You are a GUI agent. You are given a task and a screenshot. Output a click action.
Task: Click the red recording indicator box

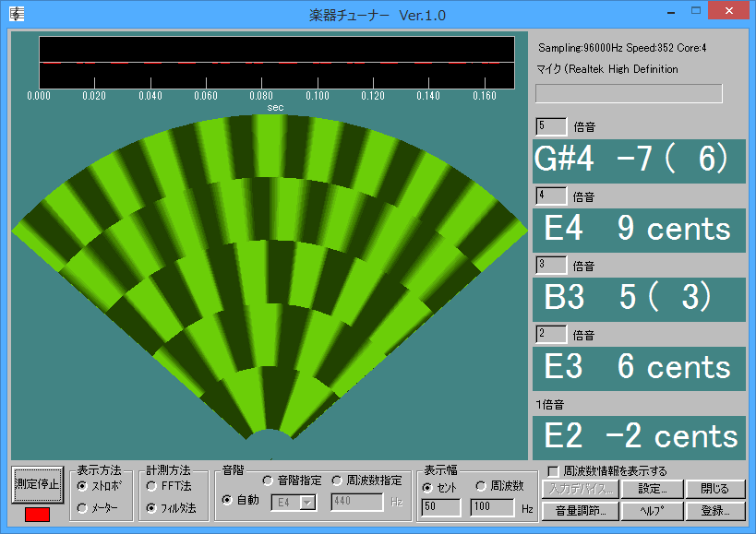coord(38,515)
